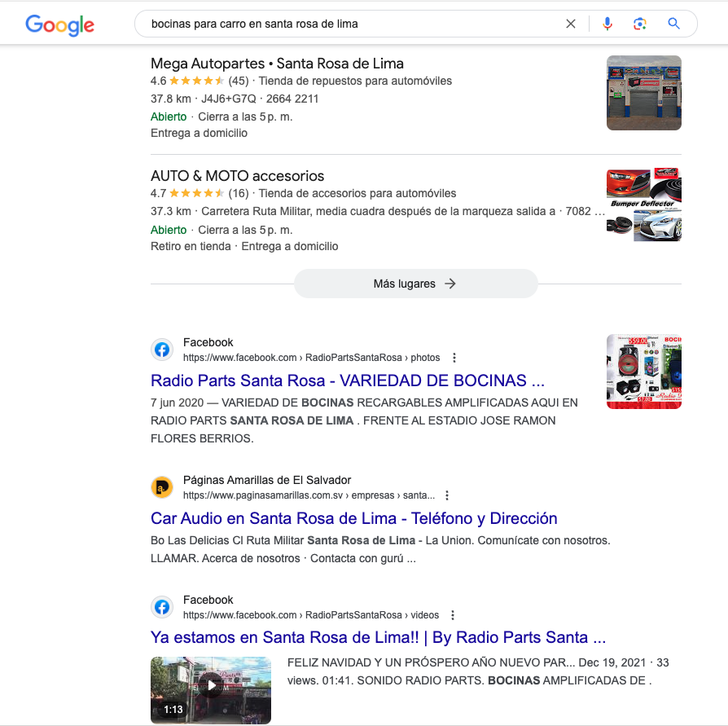Play the 1:13 video thumbnail
The width and height of the screenshot is (728, 726).
pos(211,690)
